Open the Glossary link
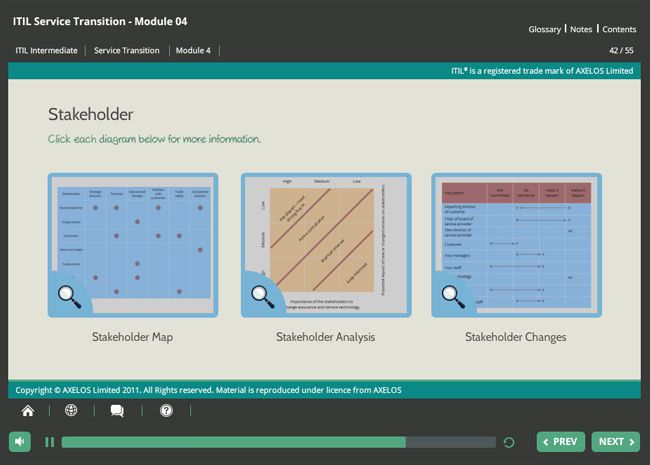Viewport: 650px width, 465px height. [x=544, y=29]
